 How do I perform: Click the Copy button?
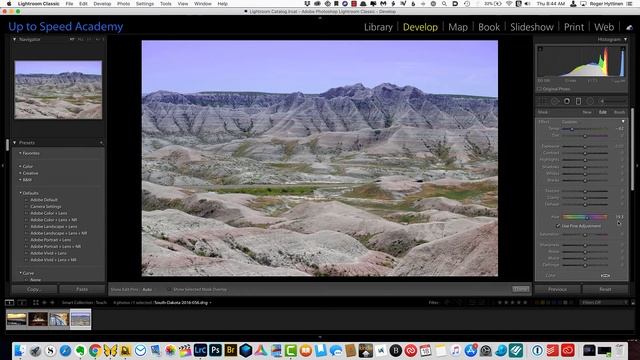tap(34, 289)
